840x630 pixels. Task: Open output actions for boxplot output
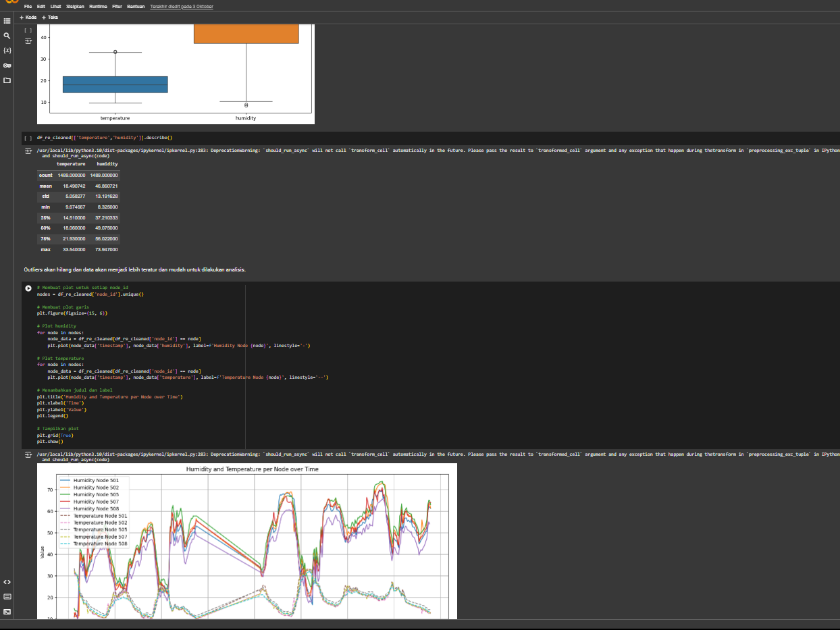pyautogui.click(x=28, y=41)
